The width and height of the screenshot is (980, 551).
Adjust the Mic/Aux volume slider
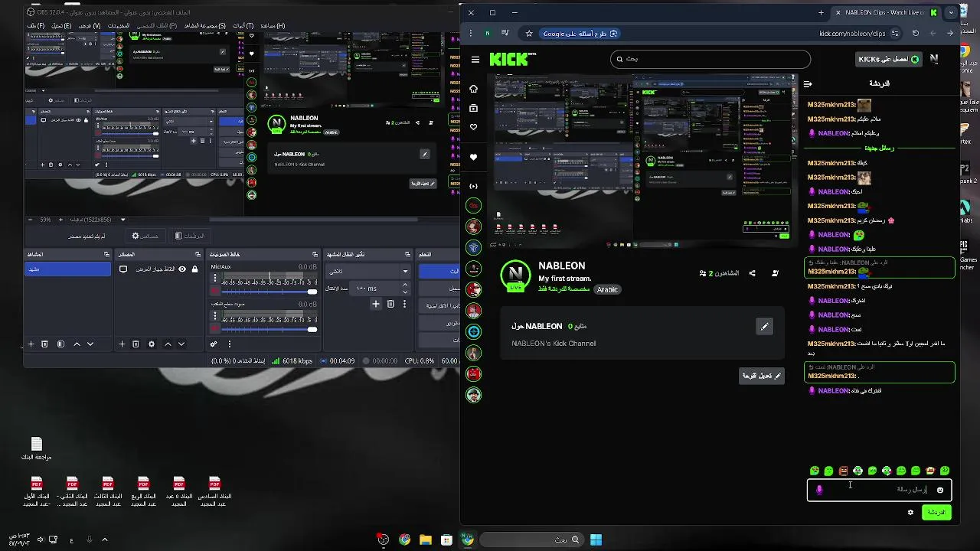pyautogui.click(x=269, y=292)
